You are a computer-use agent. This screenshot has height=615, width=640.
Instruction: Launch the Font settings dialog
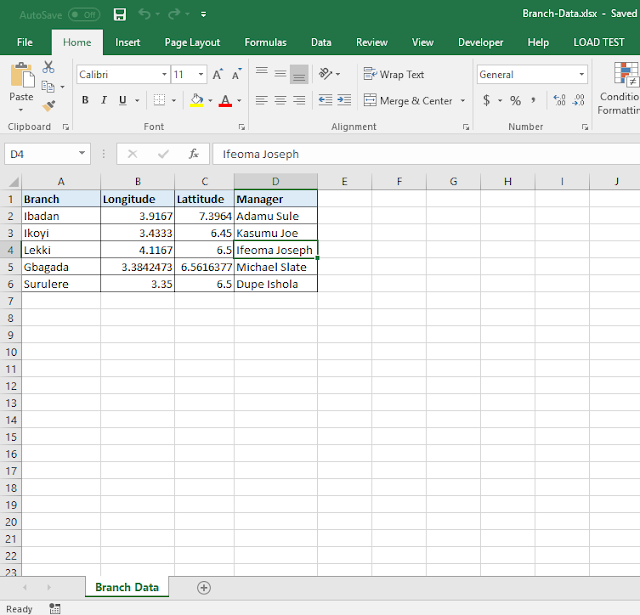242,127
